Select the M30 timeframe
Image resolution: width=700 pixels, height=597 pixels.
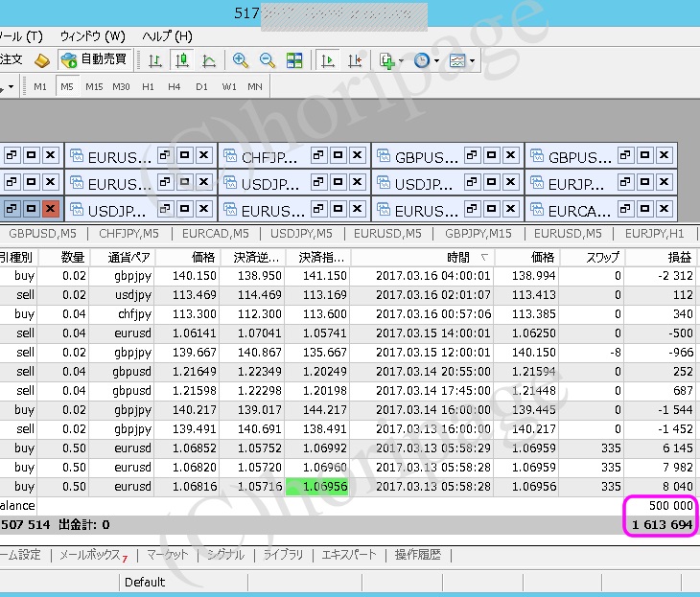[121, 86]
